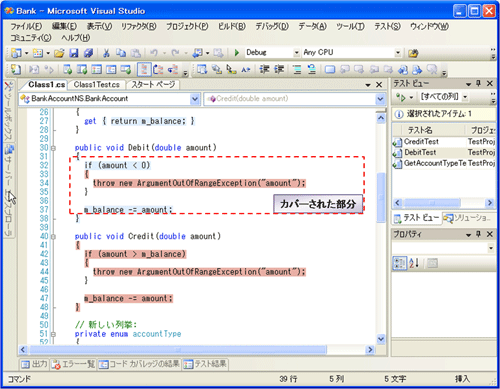Select the GetAccountTypeTest row in Test View

(444, 163)
